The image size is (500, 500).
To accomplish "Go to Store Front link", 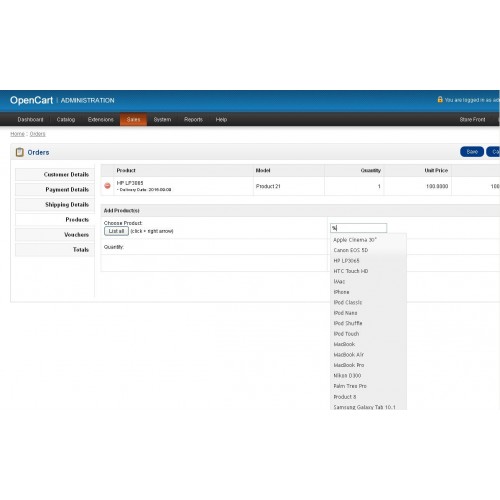I will [x=472, y=120].
